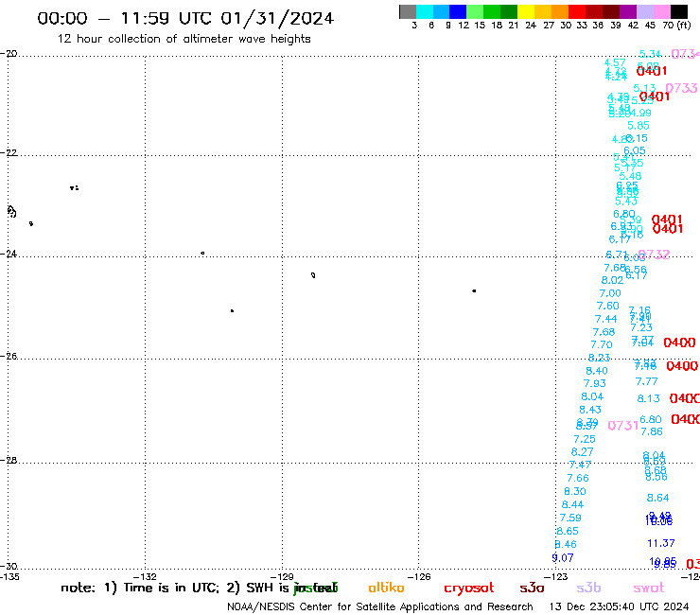Image resolution: width=700 pixels, height=615 pixels.
Task: Click the blue wave height value '11.37'
Action: click(x=661, y=543)
